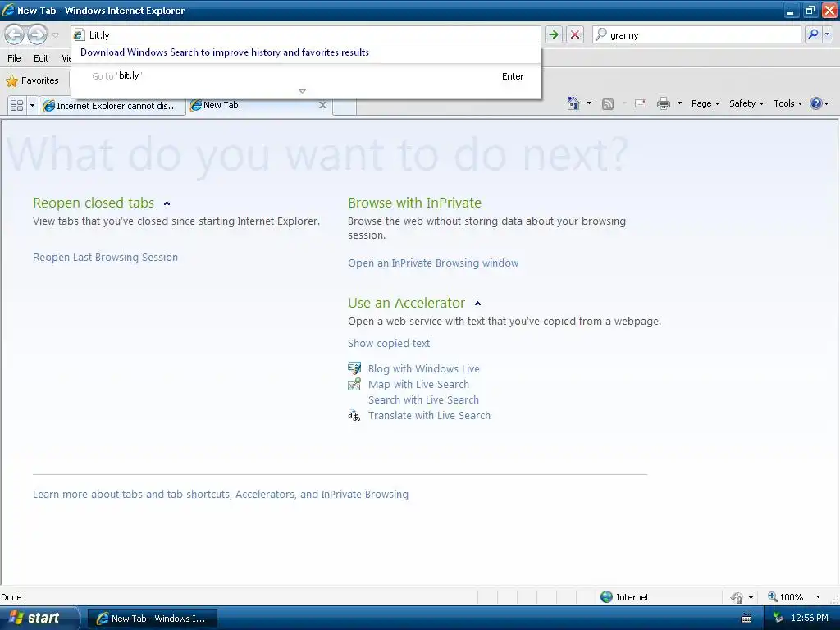The height and width of the screenshot is (630, 840).
Task: Click Browse with InPrivate heading
Action: click(x=414, y=203)
